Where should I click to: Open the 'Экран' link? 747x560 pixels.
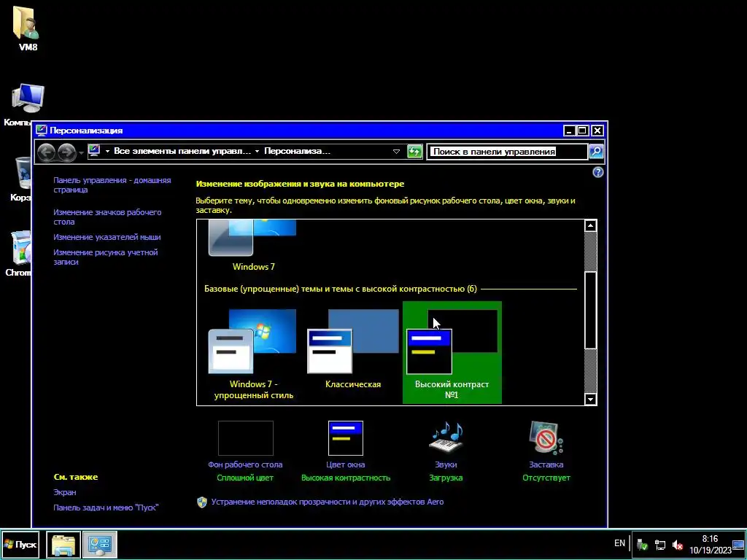[x=65, y=492]
